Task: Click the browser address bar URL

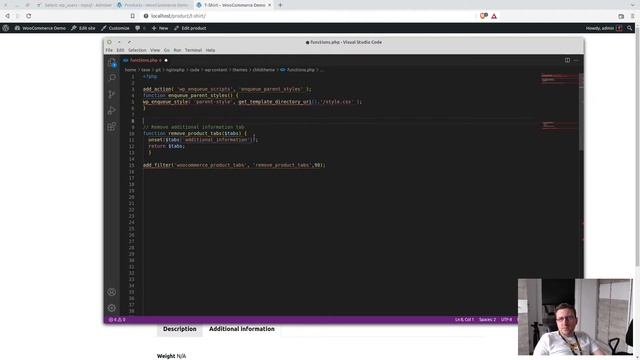Action: pos(178,16)
